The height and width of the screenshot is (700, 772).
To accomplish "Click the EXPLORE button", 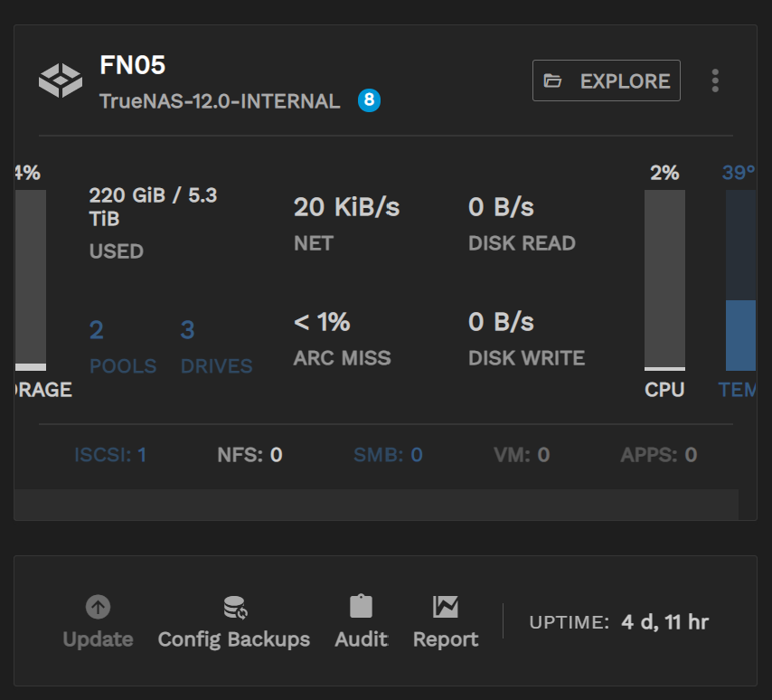I will click(606, 81).
